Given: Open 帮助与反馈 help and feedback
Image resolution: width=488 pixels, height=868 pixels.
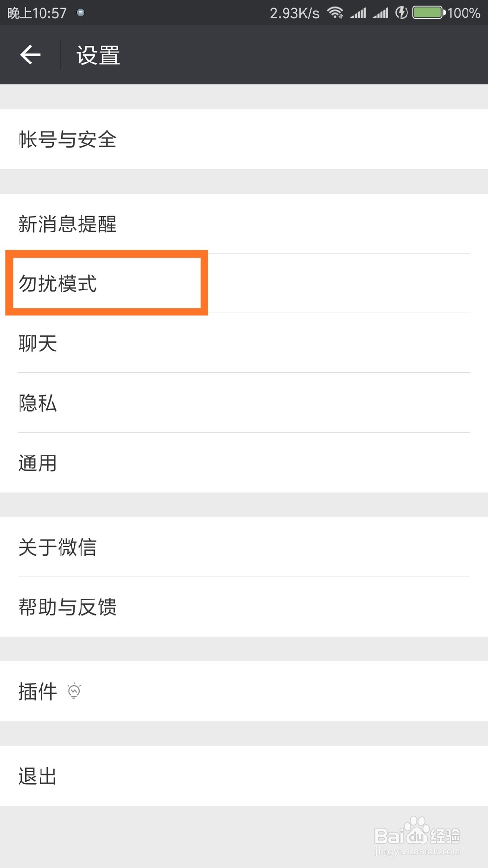Looking at the screenshot, I should click(x=68, y=606).
